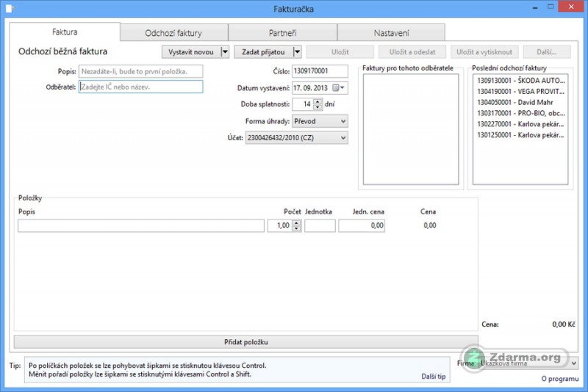Select invoice 1304190001 - VEGA PROVIT

(520, 91)
